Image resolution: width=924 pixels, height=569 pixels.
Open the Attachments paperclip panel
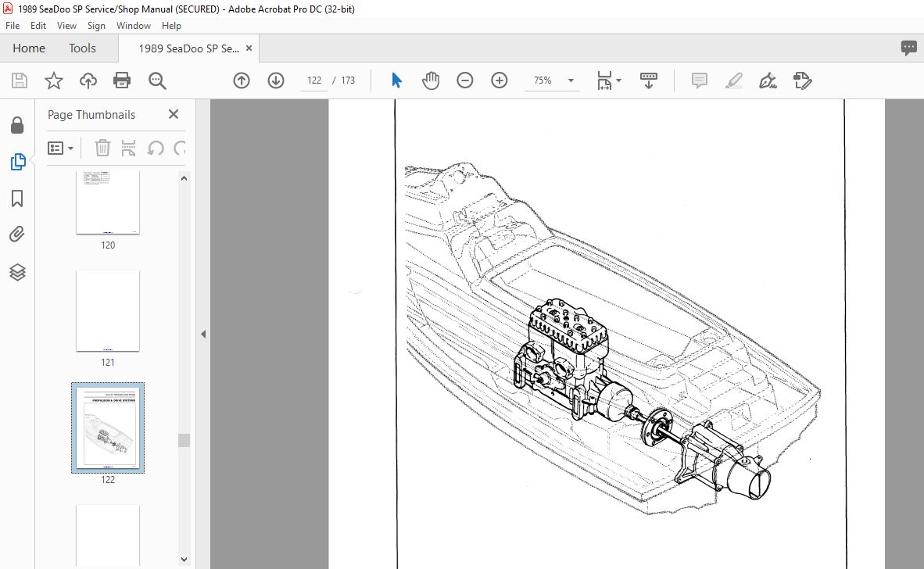(17, 234)
